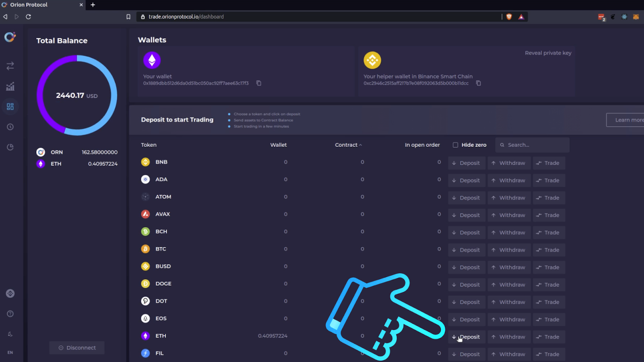The height and width of the screenshot is (362, 644).
Task: Withdraw DOGE from contract
Action: coord(509,285)
